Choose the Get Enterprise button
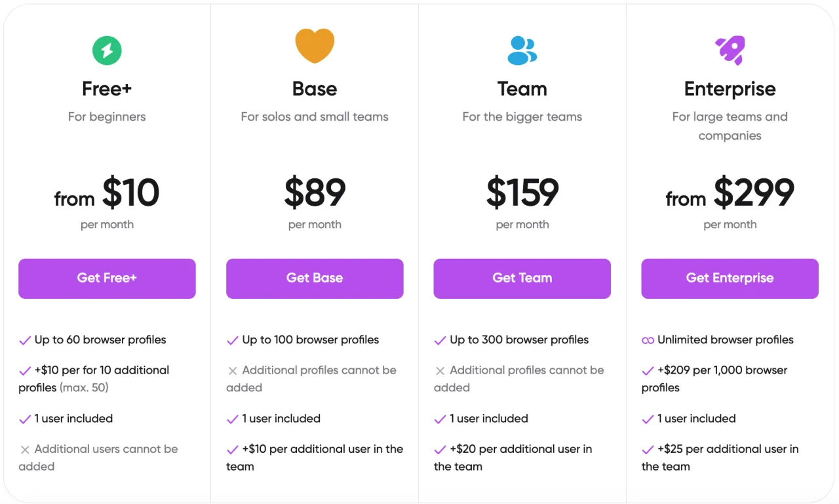The width and height of the screenshot is (839, 504). pos(730,279)
